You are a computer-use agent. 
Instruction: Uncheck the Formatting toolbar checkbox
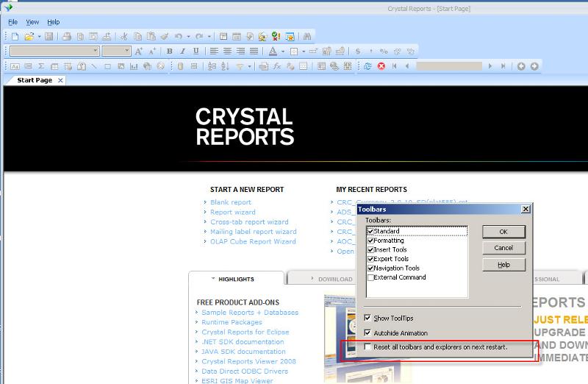tap(370, 241)
